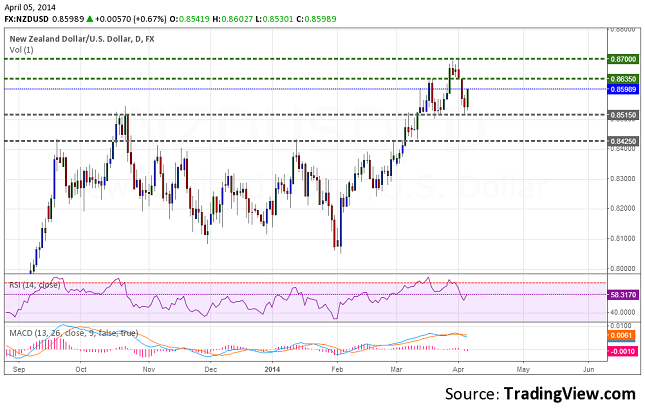
Task: Click the 'April 05, 2014' date text
Action: pyautogui.click(x=30, y=7)
